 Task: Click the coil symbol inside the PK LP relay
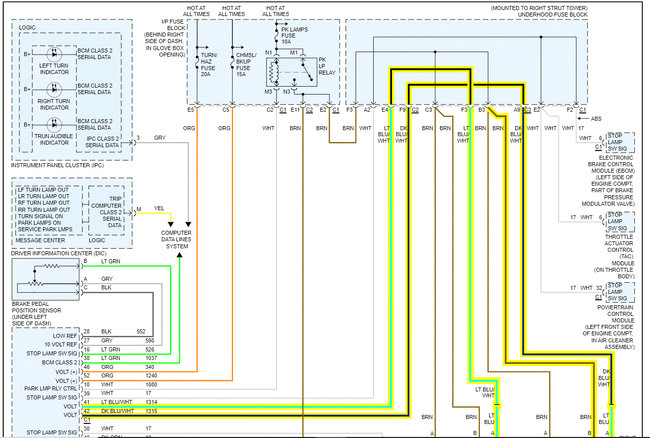tap(274, 73)
